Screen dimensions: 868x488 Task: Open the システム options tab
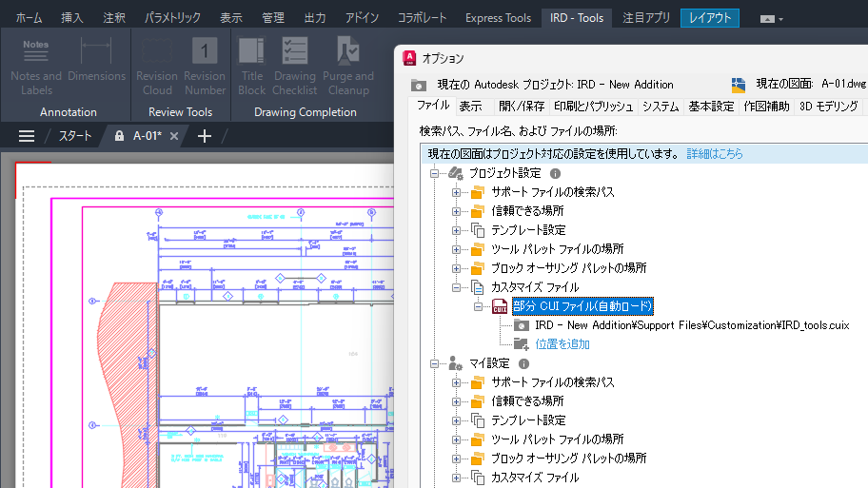tap(661, 107)
